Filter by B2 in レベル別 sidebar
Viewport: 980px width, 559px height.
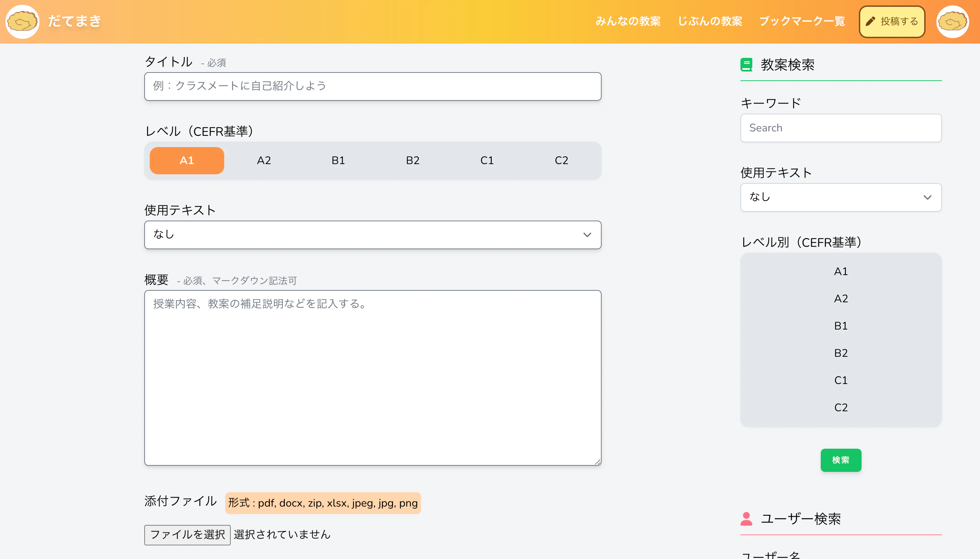[x=841, y=353]
